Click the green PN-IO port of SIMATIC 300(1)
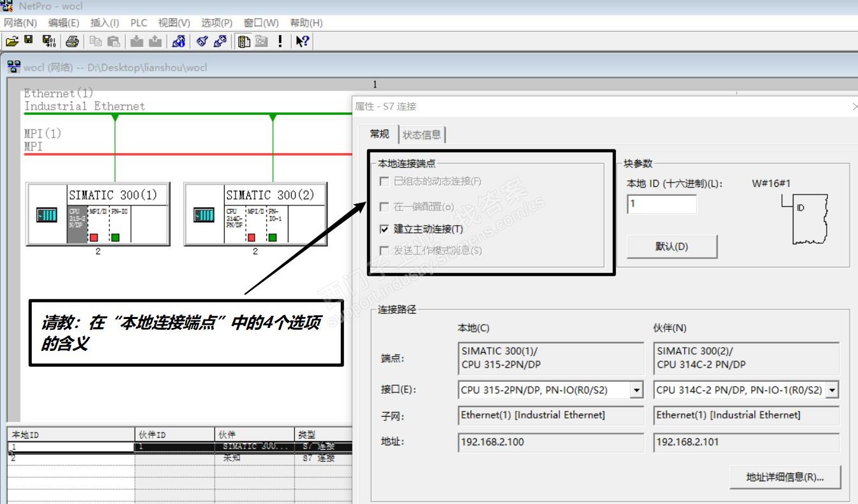The width and height of the screenshot is (858, 504). (115, 237)
